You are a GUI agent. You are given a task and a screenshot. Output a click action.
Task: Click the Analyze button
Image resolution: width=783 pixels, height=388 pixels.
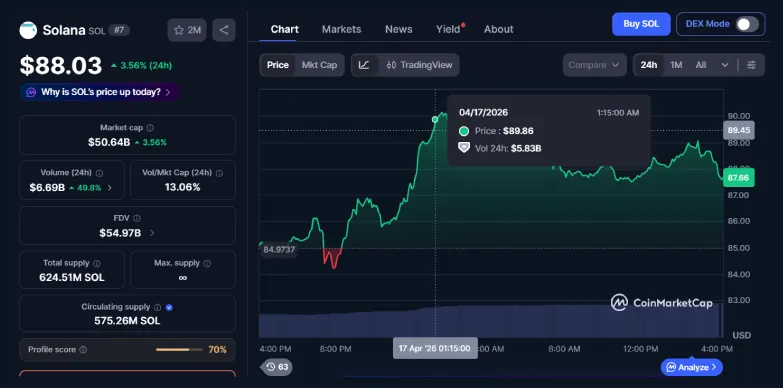pyautogui.click(x=692, y=367)
